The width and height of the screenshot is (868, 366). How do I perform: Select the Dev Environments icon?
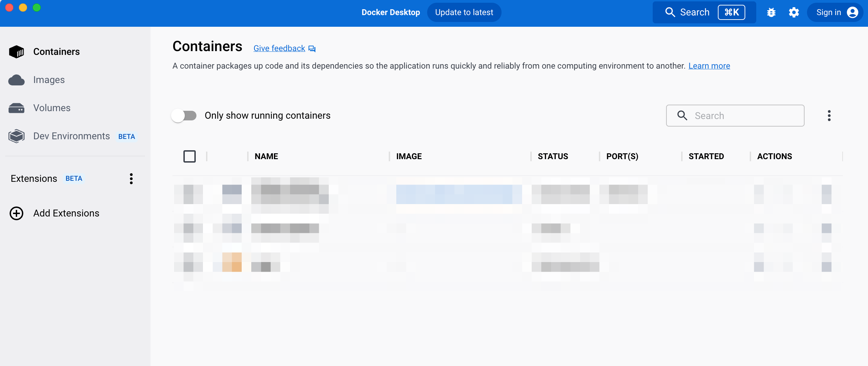16,136
